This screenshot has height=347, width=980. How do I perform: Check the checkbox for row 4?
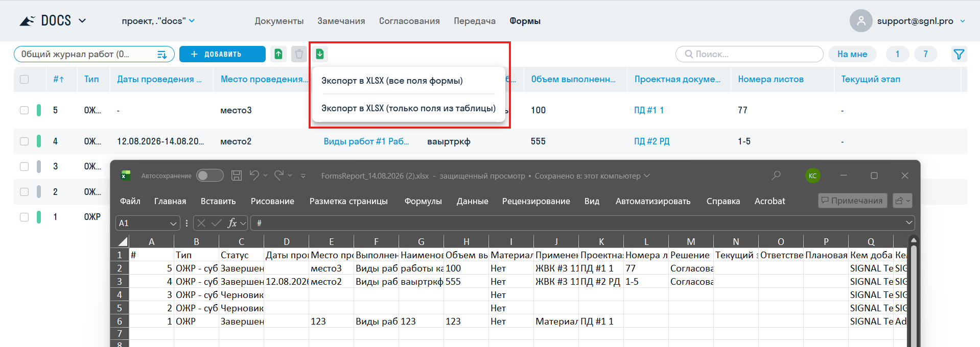tap(24, 141)
